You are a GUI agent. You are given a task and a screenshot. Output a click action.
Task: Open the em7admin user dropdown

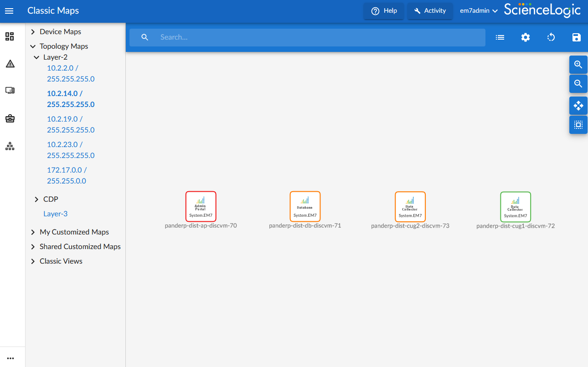(x=478, y=11)
